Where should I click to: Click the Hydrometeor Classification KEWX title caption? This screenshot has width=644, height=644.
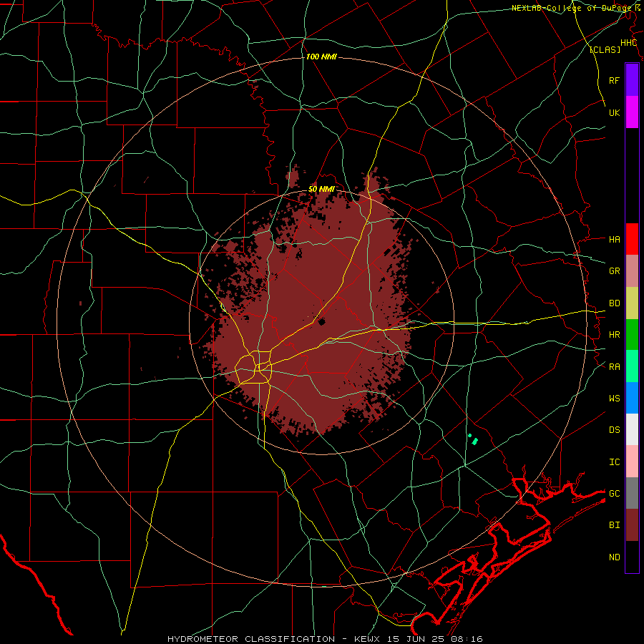(x=325, y=639)
